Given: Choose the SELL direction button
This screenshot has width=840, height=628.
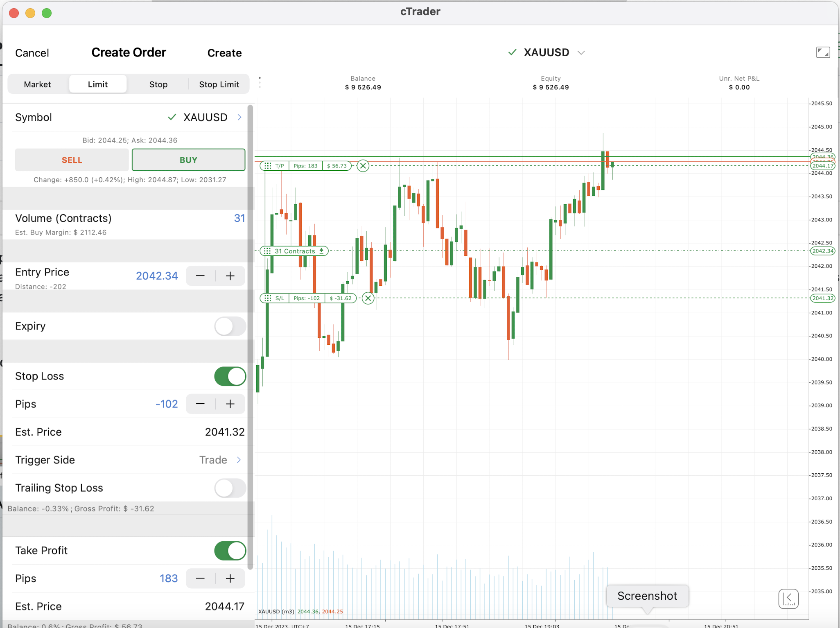Looking at the screenshot, I should tap(72, 160).
